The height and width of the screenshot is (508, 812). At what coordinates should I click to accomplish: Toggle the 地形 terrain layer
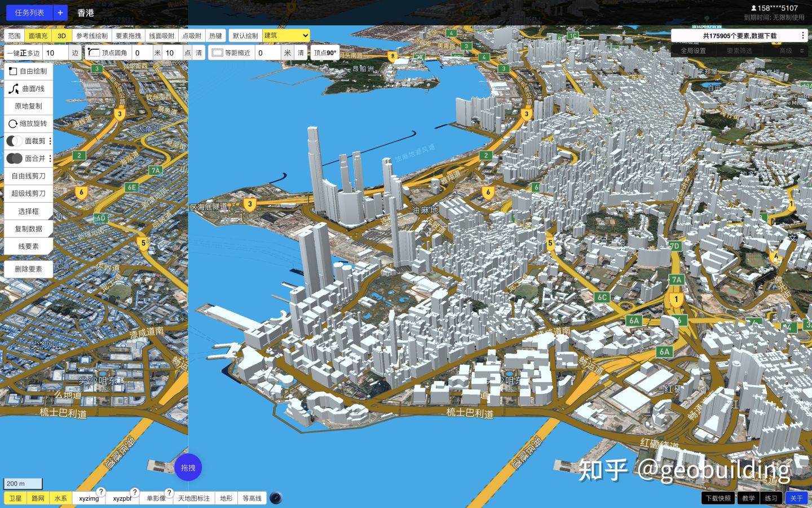click(226, 498)
